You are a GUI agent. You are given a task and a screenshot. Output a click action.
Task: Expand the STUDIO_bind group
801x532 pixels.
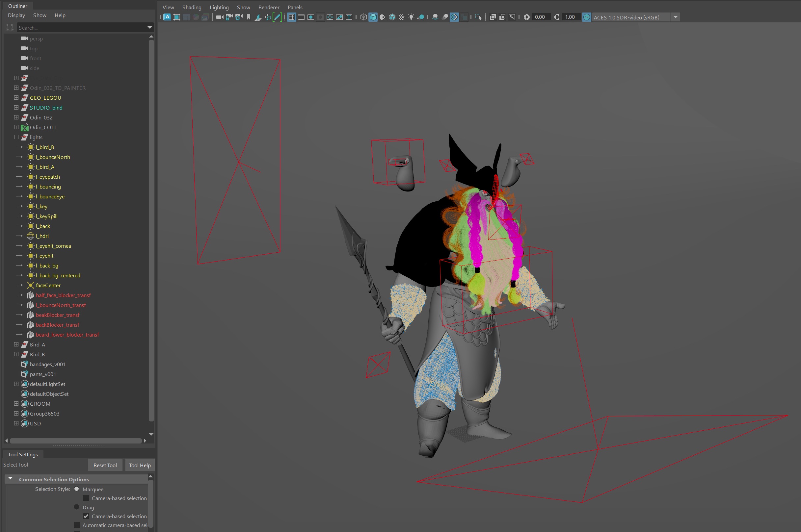coord(16,107)
